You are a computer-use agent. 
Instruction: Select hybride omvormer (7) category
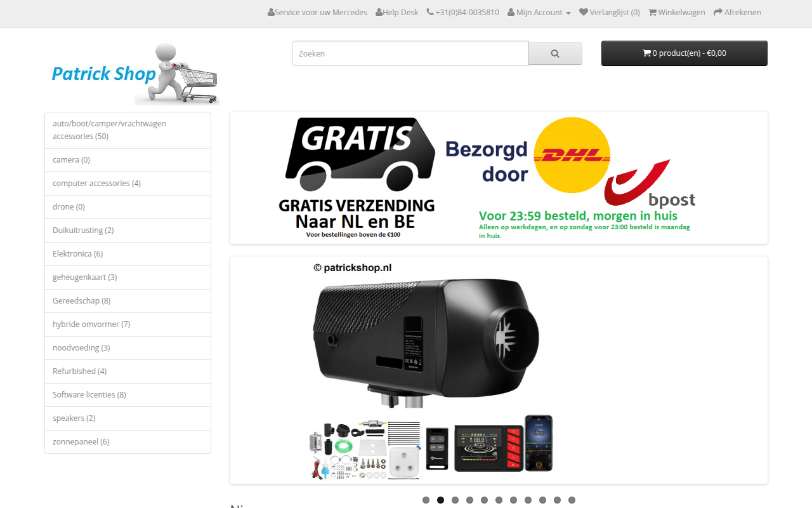(128, 324)
